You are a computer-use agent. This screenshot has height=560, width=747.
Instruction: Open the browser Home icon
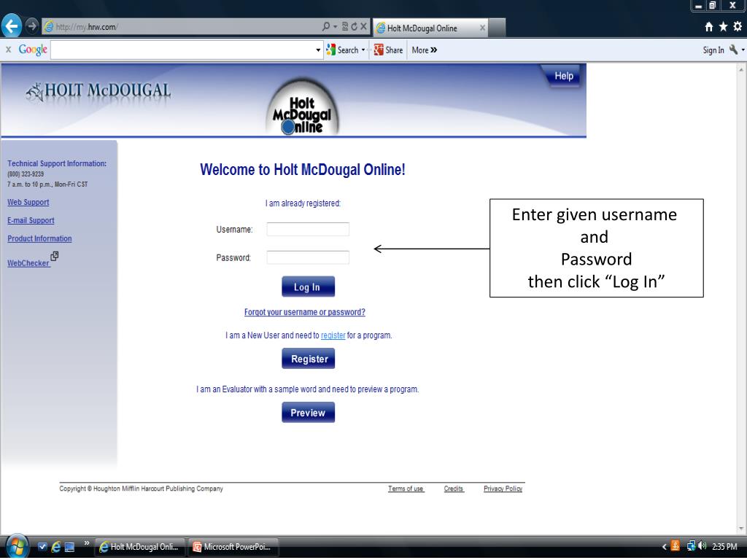point(709,27)
